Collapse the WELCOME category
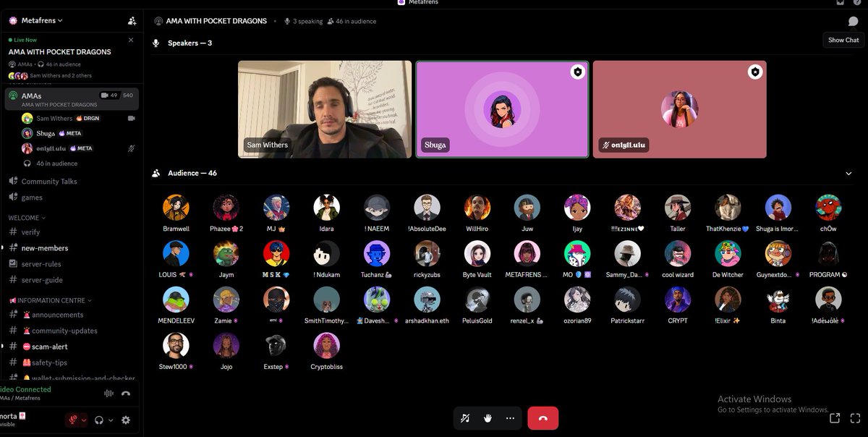 click(x=27, y=217)
